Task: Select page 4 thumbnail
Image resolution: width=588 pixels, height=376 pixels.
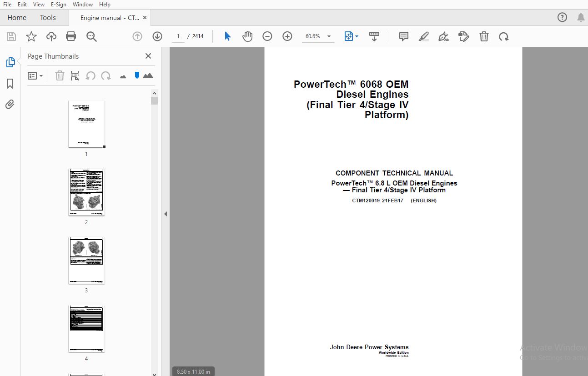Action: [x=86, y=329]
